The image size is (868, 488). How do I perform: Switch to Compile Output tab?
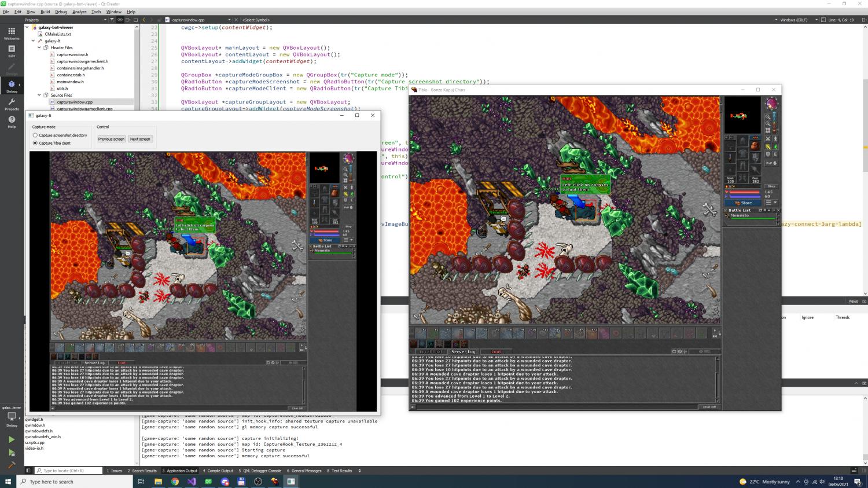click(219, 471)
